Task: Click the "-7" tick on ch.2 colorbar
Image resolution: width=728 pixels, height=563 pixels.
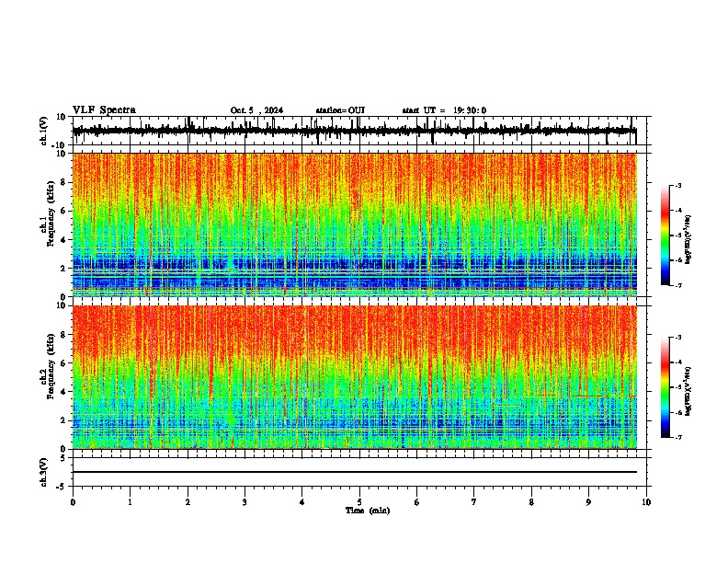Action: coord(677,437)
